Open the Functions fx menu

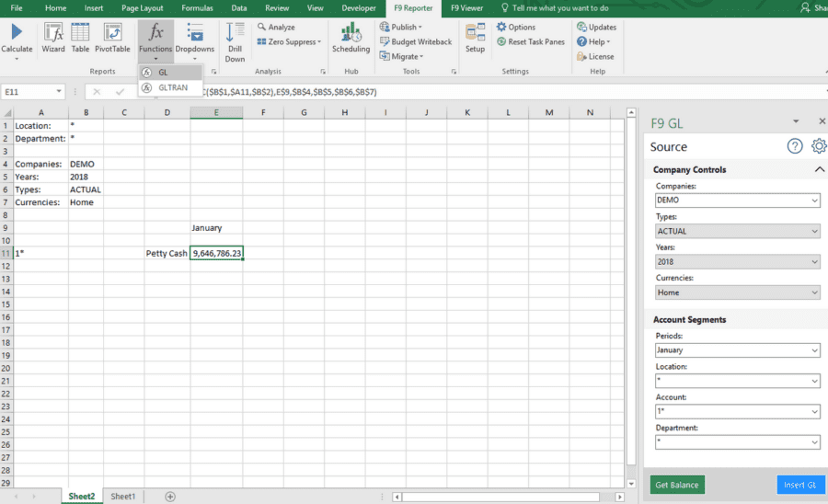tap(155, 41)
